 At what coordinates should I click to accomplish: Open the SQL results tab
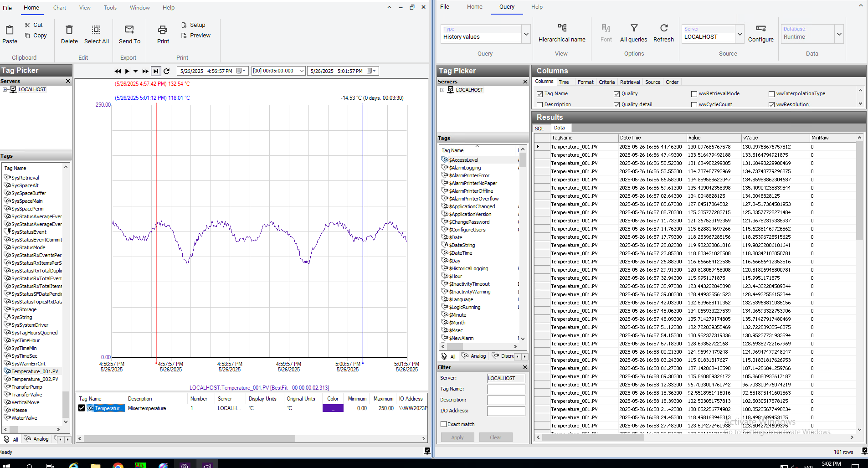coord(539,129)
